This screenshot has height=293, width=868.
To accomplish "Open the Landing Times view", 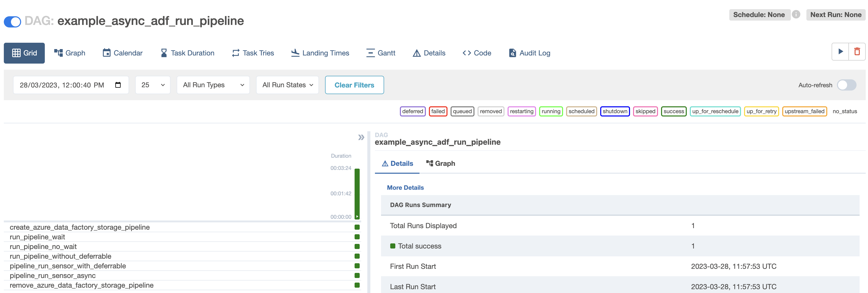I will click(320, 53).
